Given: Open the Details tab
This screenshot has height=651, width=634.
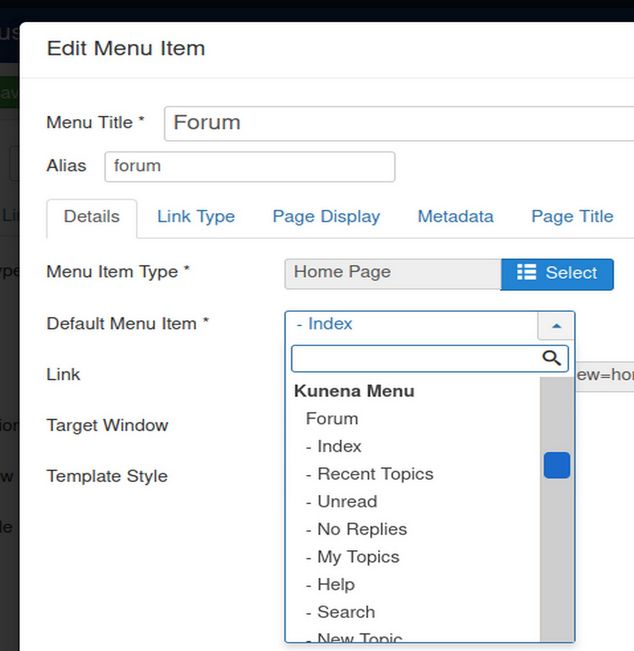Looking at the screenshot, I should point(92,217).
